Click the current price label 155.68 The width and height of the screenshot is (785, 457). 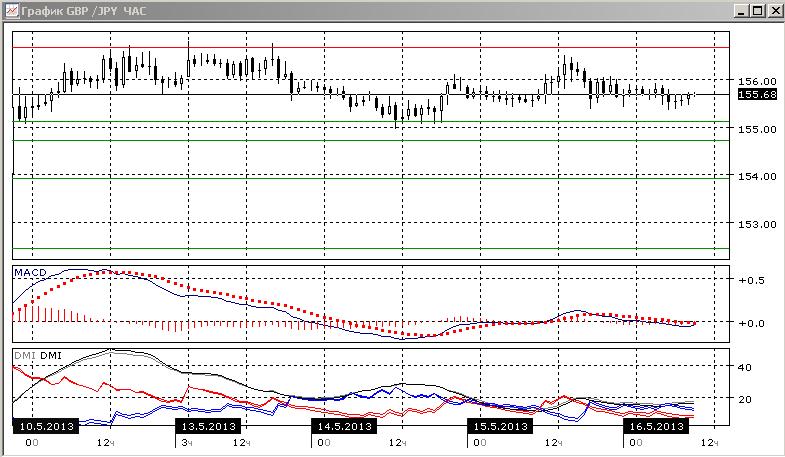pyautogui.click(x=757, y=95)
